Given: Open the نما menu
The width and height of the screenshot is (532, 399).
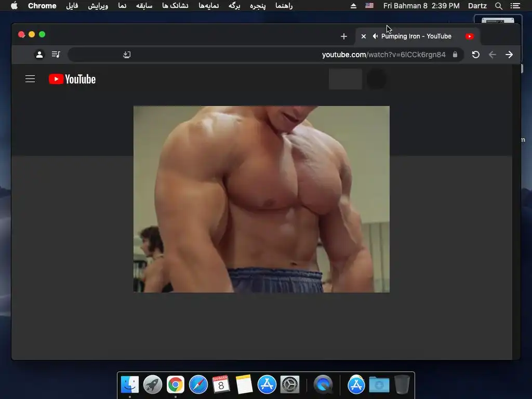Looking at the screenshot, I should [x=122, y=6].
